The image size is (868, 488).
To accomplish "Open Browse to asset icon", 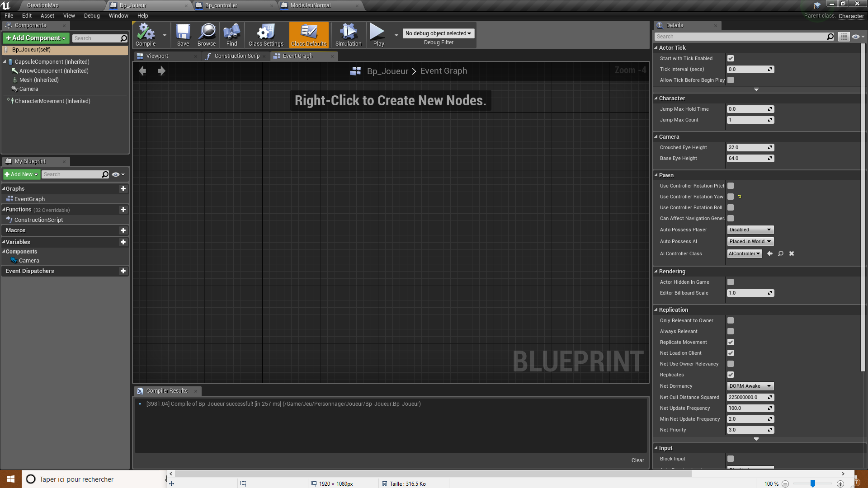I will click(207, 33).
